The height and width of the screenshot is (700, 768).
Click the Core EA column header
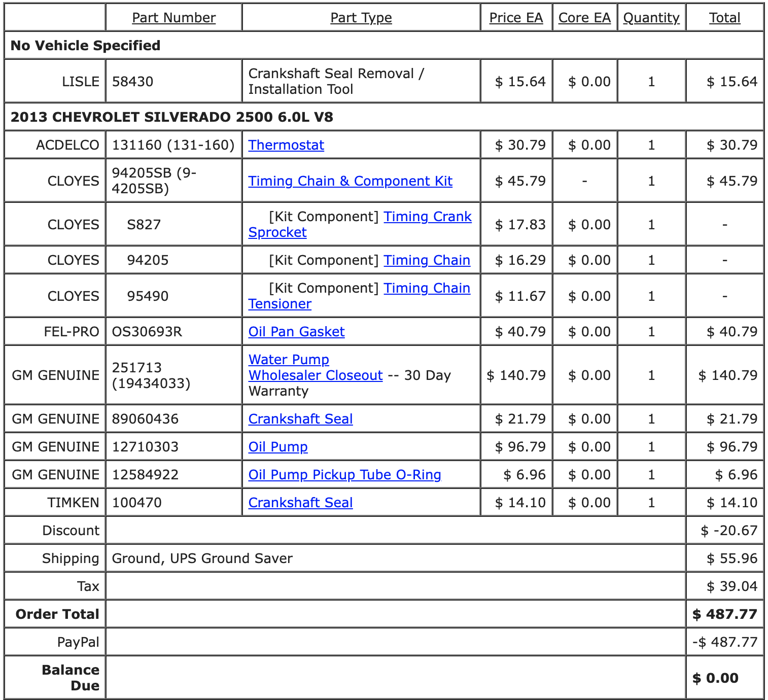pos(584,18)
